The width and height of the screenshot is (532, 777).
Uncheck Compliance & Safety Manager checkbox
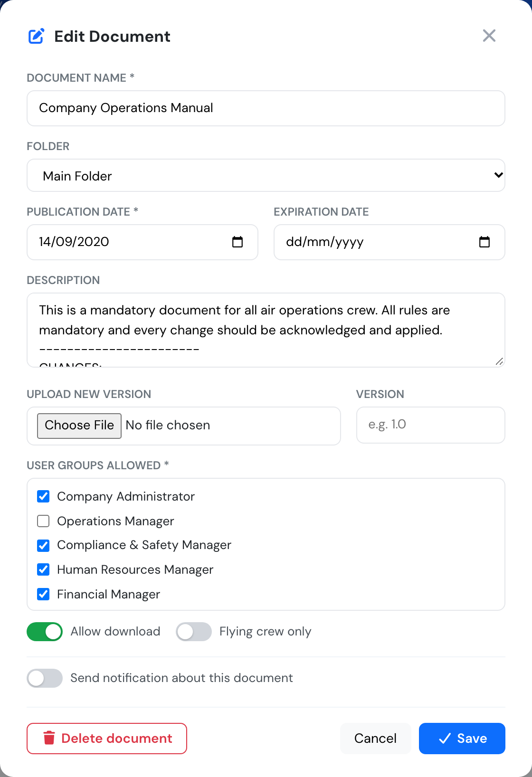[43, 545]
